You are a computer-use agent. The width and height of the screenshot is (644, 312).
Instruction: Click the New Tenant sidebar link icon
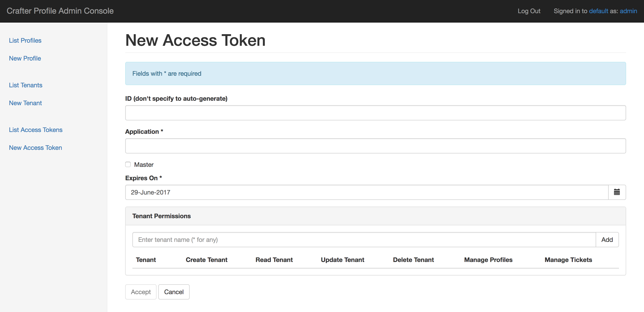[25, 103]
